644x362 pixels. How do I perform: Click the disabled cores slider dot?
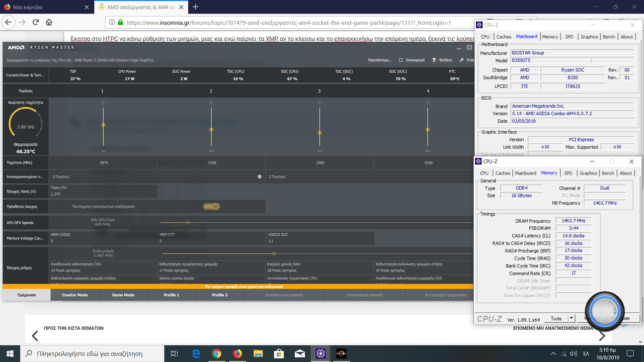(260, 177)
